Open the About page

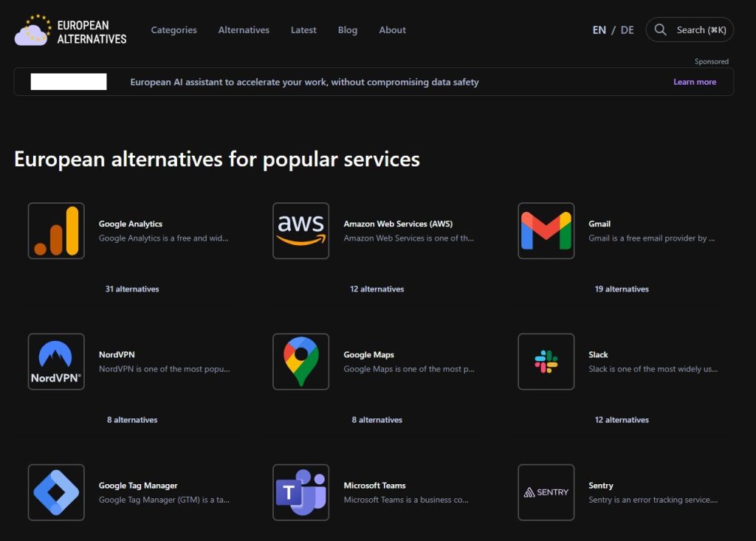click(x=392, y=30)
